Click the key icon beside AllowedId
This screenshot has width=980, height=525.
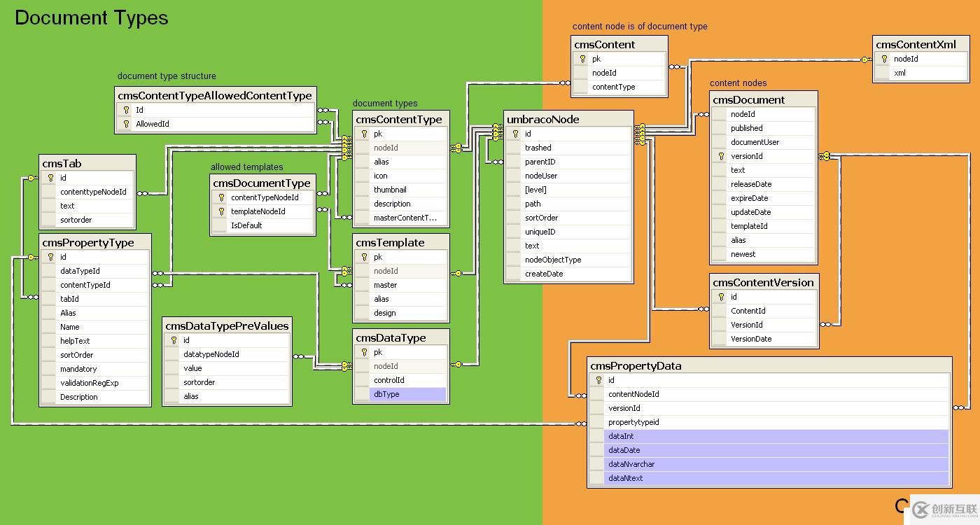coord(126,124)
